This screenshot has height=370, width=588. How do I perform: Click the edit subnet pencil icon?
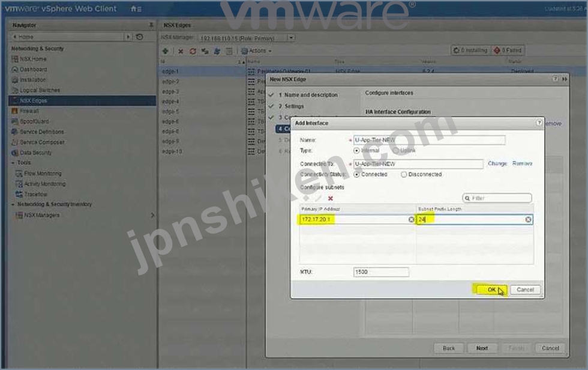[x=319, y=198]
